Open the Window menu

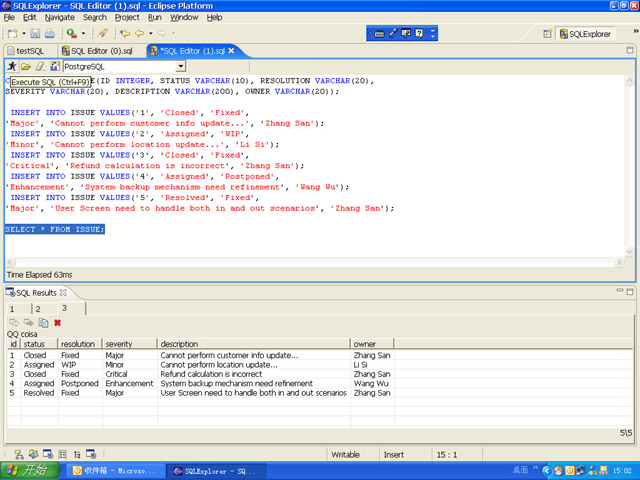[x=184, y=18]
